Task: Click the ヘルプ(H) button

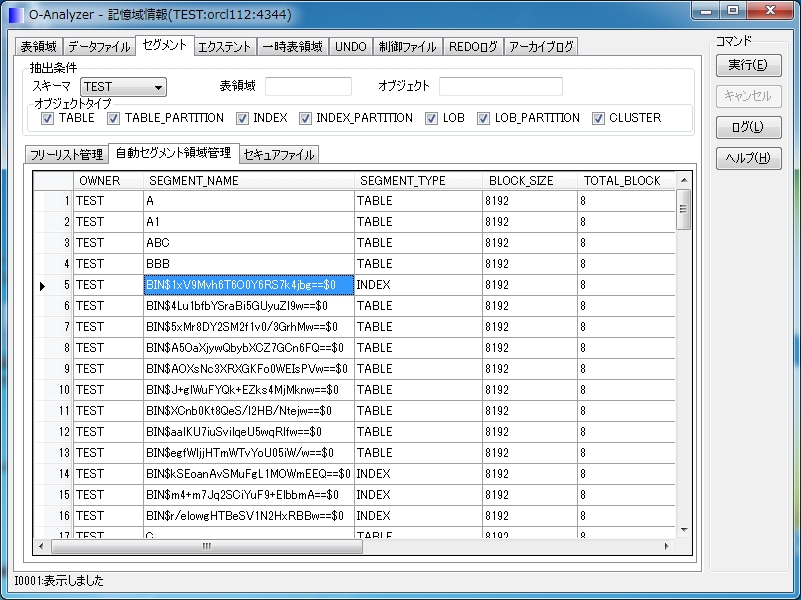Action: click(x=747, y=158)
